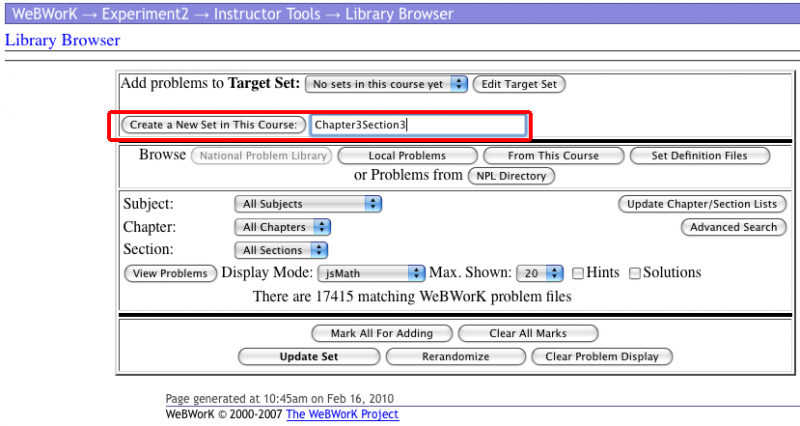This screenshot has width=800, height=426.
Task: Open the Max. Shown dropdown
Action: 539,273
